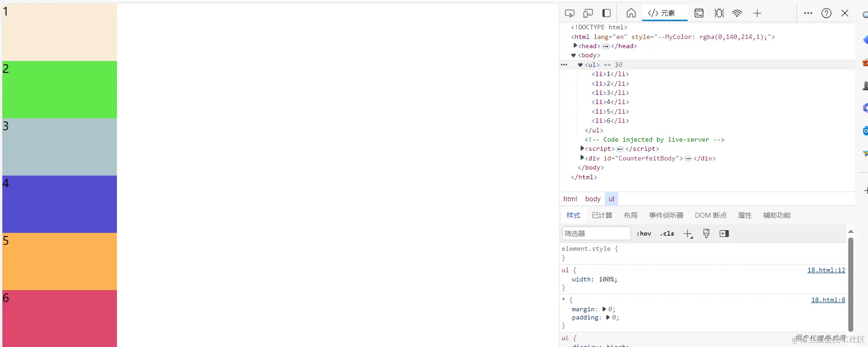Image resolution: width=868 pixels, height=347 pixels.
Task: Toggle :hov element state panel
Action: pyautogui.click(x=644, y=233)
